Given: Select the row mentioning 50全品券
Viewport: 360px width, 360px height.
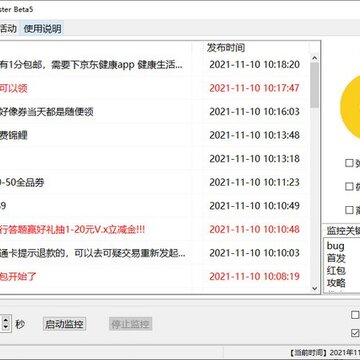Looking at the screenshot, I should click(x=154, y=182).
